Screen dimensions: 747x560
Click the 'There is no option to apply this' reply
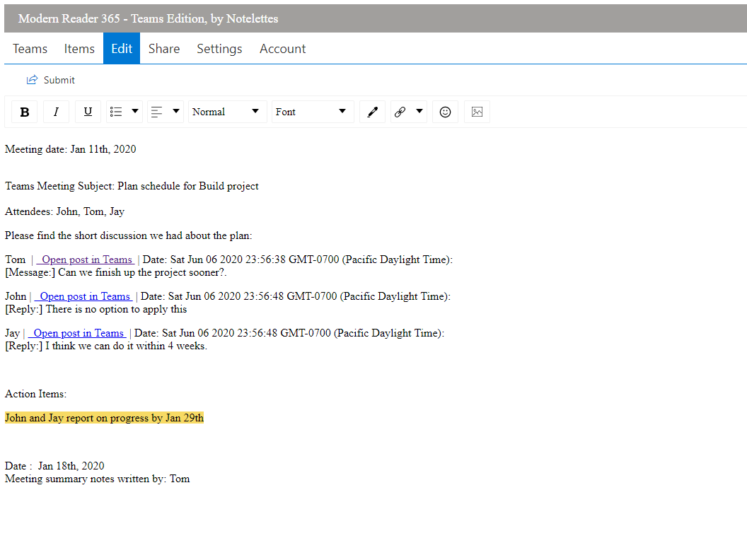(x=95, y=309)
